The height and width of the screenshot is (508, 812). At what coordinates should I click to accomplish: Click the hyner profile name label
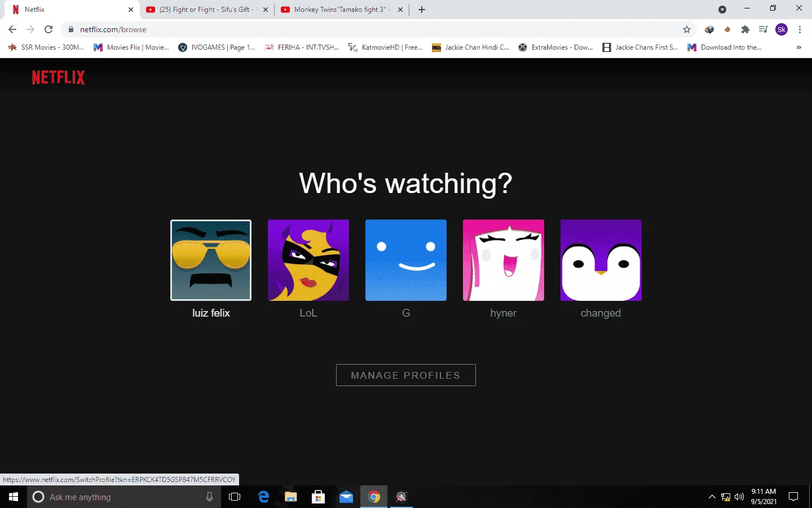[x=504, y=313]
